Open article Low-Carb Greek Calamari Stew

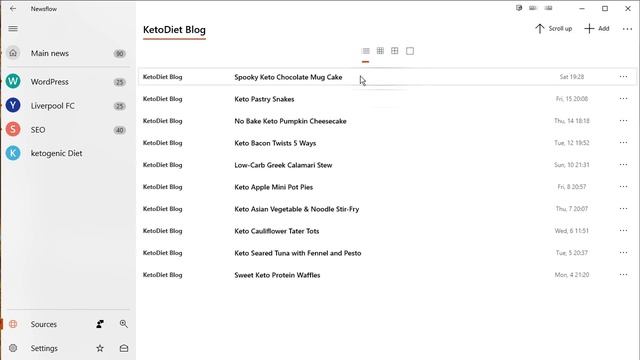coord(283,165)
